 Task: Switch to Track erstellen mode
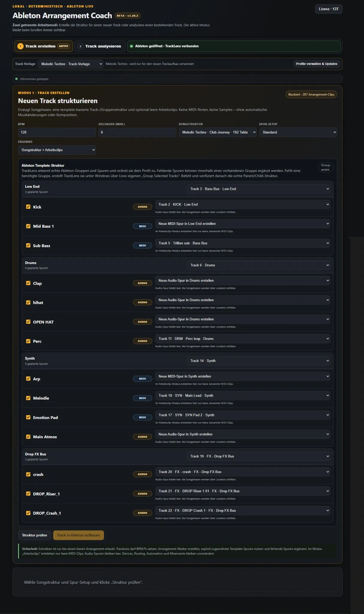[x=43, y=46]
